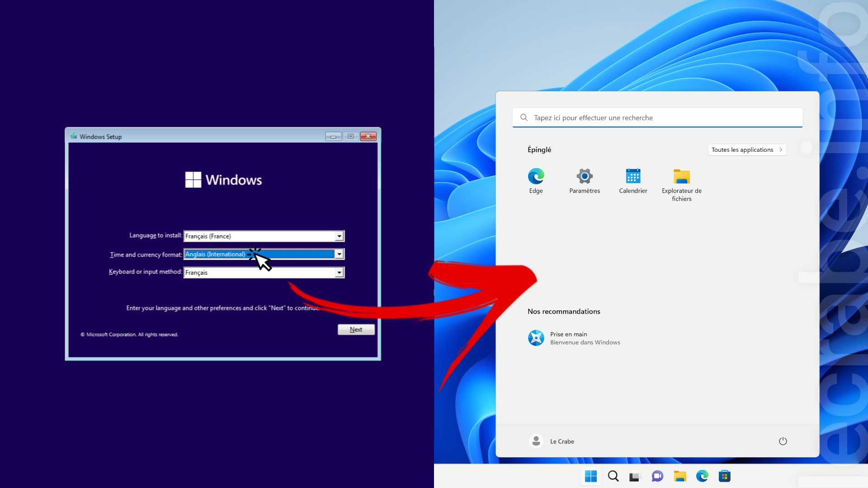Screen dimensions: 868x488
Task: Launch the Calendrier pinned app
Action: (x=633, y=181)
